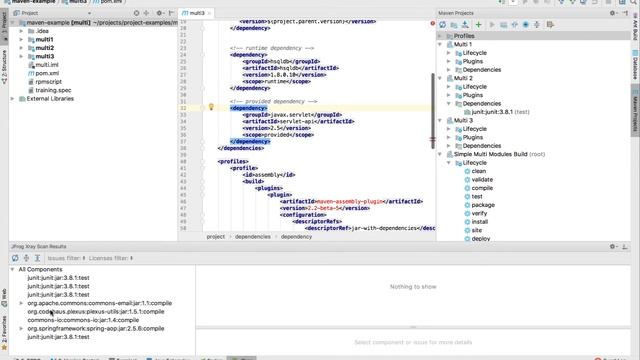Reimport all Maven projects icon

(x=442, y=25)
